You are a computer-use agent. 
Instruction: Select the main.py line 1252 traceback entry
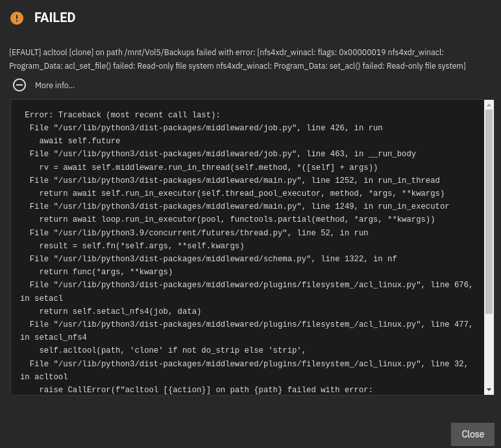(234, 180)
